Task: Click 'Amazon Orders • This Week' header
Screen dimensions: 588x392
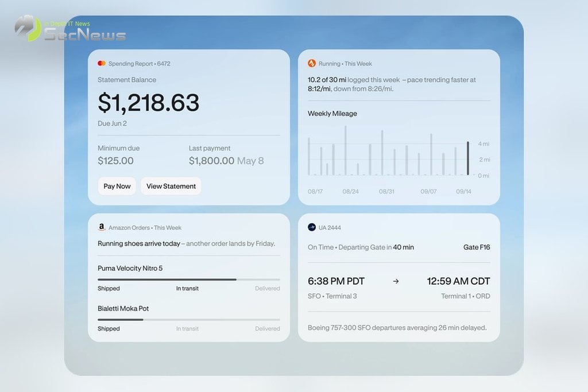Action: tap(145, 227)
